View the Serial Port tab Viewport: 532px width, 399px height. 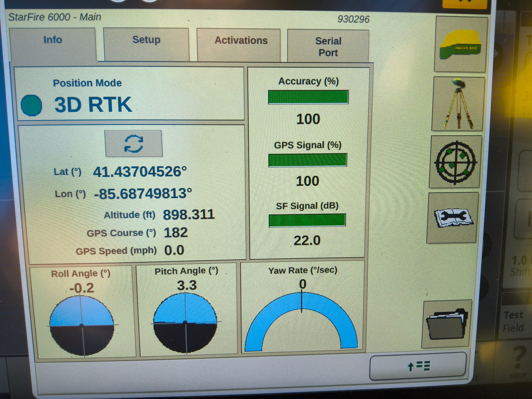[328, 46]
